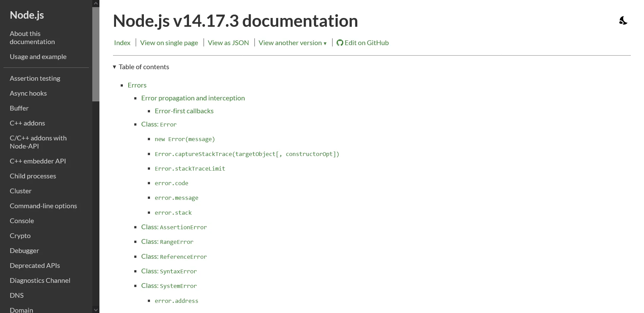
Task: Click the GitHub logo icon
Action: pos(340,43)
